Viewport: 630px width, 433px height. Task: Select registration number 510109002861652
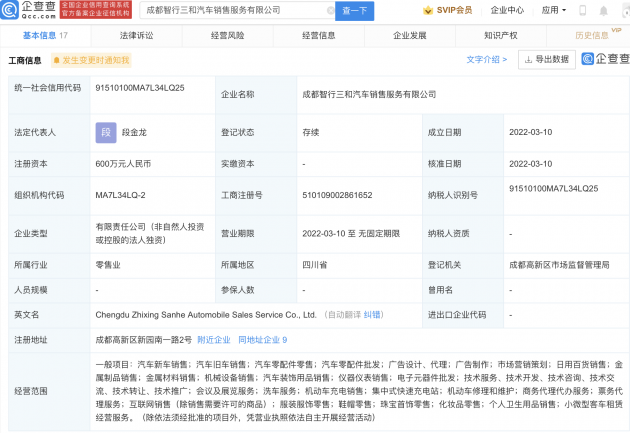click(x=338, y=195)
